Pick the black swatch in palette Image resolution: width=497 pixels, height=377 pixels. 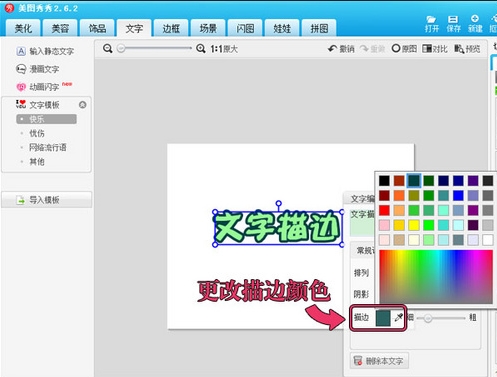384,181
